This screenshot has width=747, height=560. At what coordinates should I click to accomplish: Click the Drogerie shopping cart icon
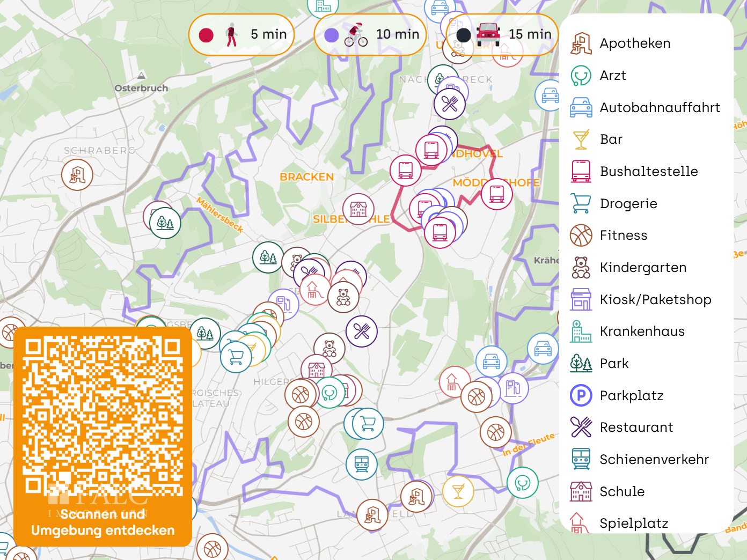(581, 203)
